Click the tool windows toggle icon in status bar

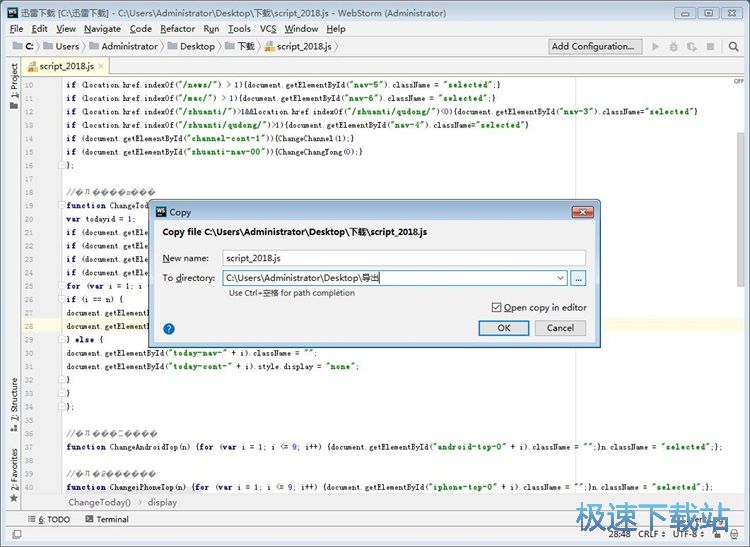tap(17, 534)
